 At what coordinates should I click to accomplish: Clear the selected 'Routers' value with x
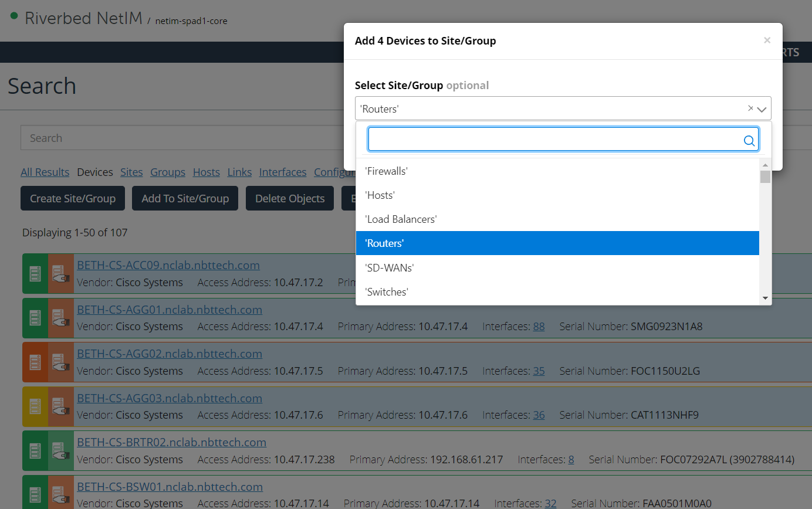click(x=750, y=108)
